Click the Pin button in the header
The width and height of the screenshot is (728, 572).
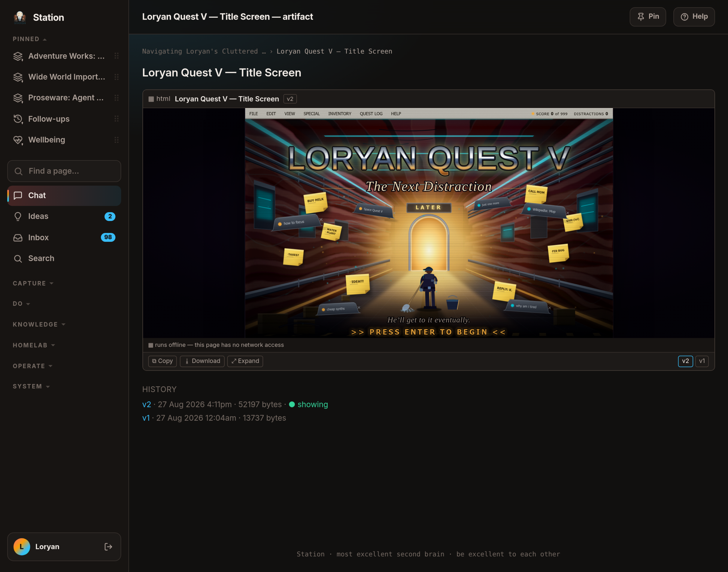click(x=648, y=17)
